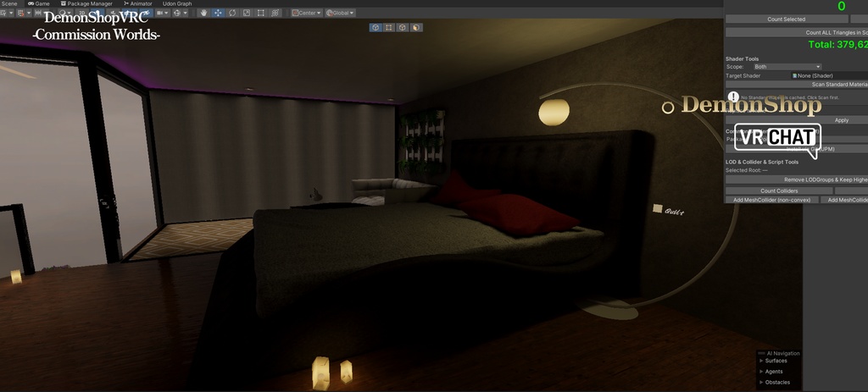Open scene camera settings dropdown
This screenshot has height=392, width=868.
(x=163, y=13)
